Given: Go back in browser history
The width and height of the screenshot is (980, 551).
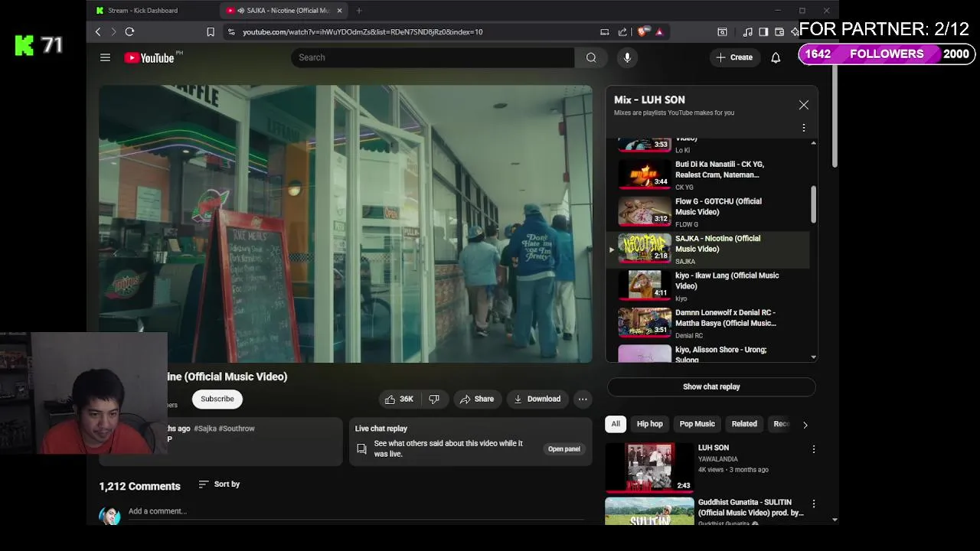Looking at the screenshot, I should tap(98, 31).
